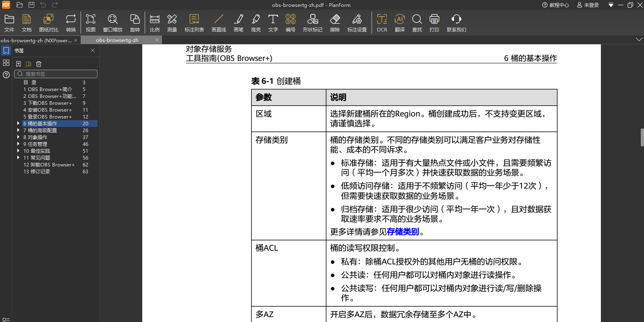Viewport: 644px width, 322px height.
Task: Expand the 7 桶的高级配置 bookmark
Action: click(18, 130)
